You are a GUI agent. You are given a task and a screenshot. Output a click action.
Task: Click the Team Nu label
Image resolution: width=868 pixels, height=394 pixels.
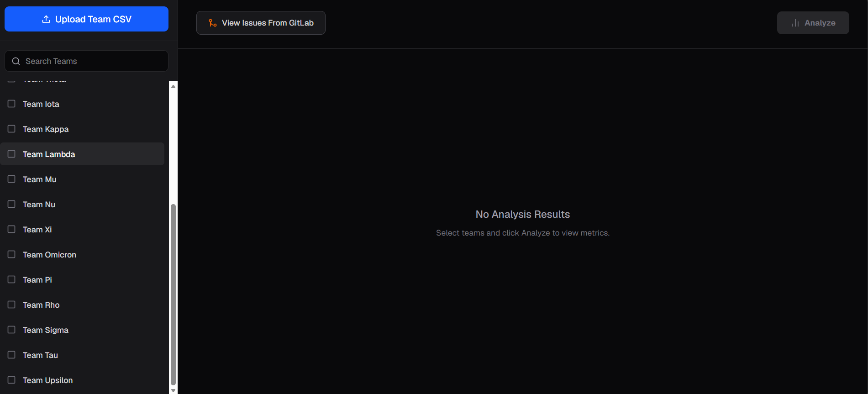point(39,205)
